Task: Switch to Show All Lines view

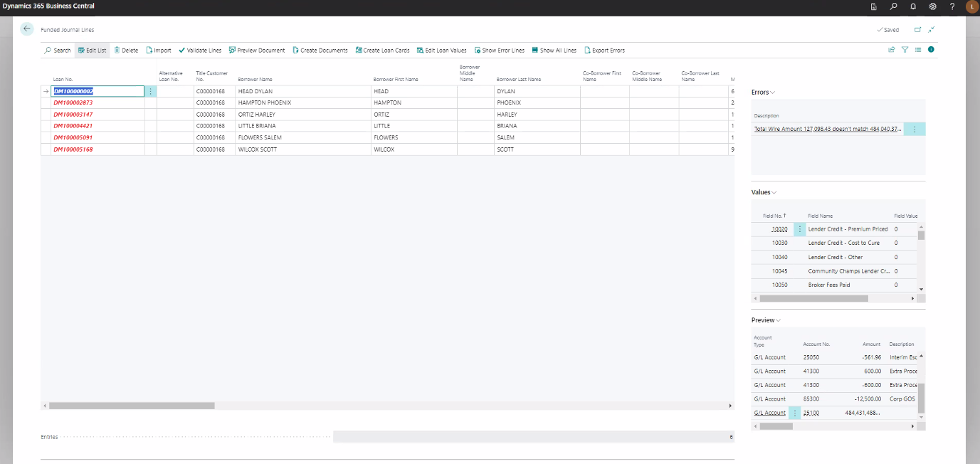Action: pyautogui.click(x=554, y=50)
